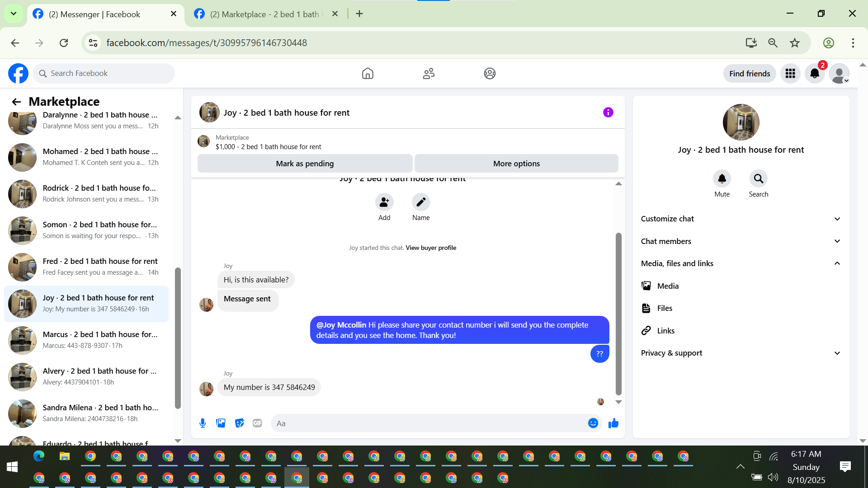Open the sticker picker icon
Image resolution: width=868 pixels, height=488 pixels.
point(239,423)
